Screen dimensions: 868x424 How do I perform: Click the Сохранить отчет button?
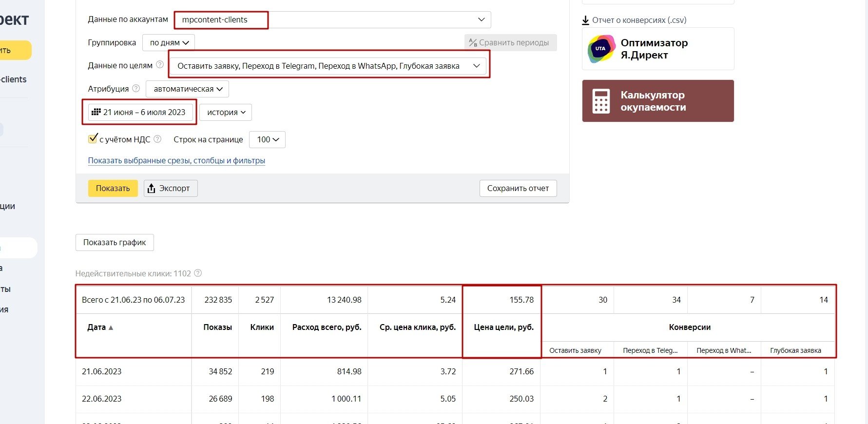tap(518, 188)
